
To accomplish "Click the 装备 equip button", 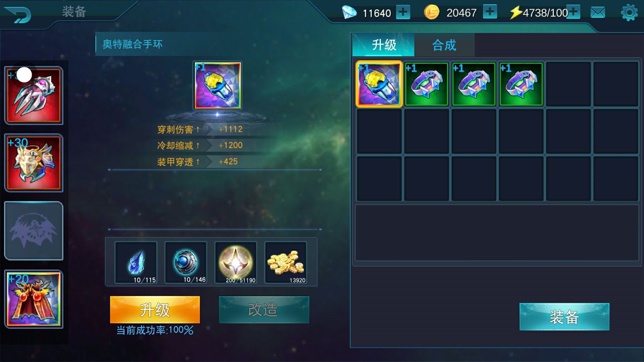I will tap(564, 317).
